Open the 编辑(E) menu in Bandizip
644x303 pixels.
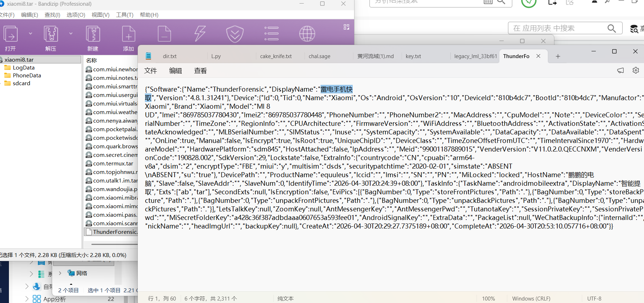[x=29, y=15]
